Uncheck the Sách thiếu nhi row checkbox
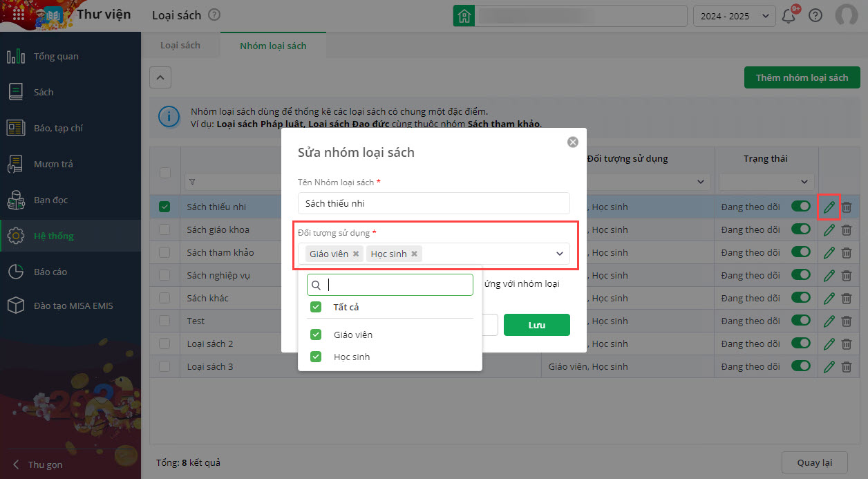 pos(164,206)
